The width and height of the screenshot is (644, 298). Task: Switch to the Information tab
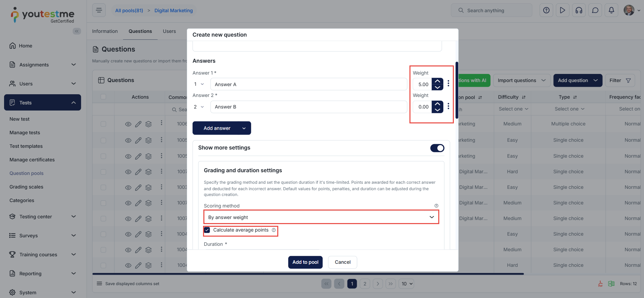click(x=105, y=31)
